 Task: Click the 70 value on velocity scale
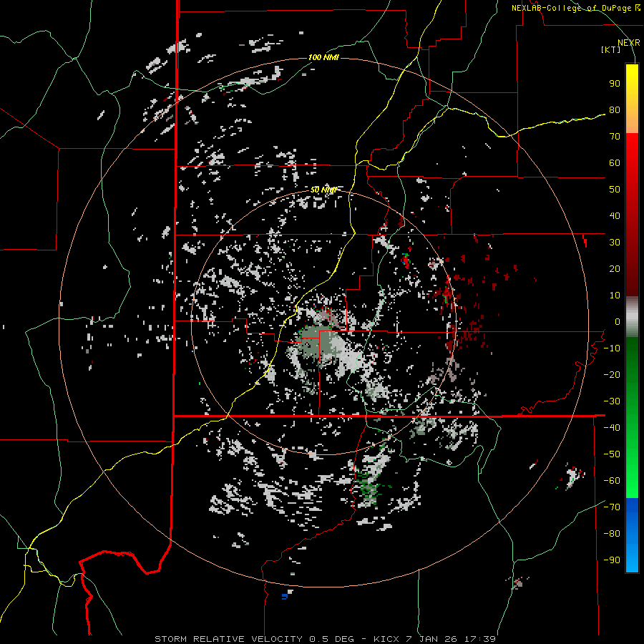point(615,137)
